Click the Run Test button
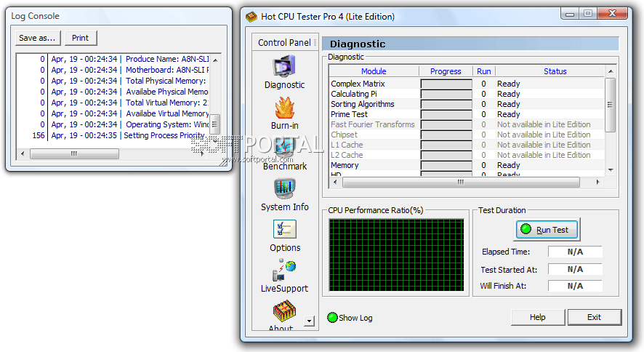 (547, 230)
